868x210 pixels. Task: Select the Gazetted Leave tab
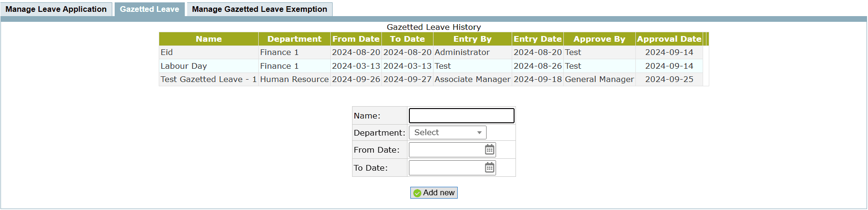(x=149, y=9)
